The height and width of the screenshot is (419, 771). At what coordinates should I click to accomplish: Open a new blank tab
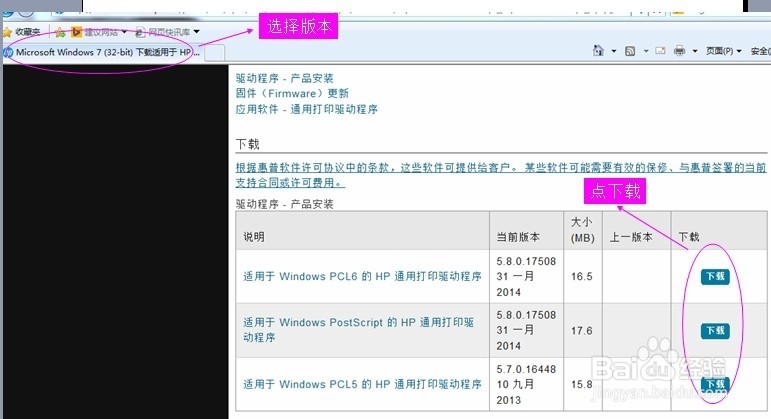[x=214, y=53]
